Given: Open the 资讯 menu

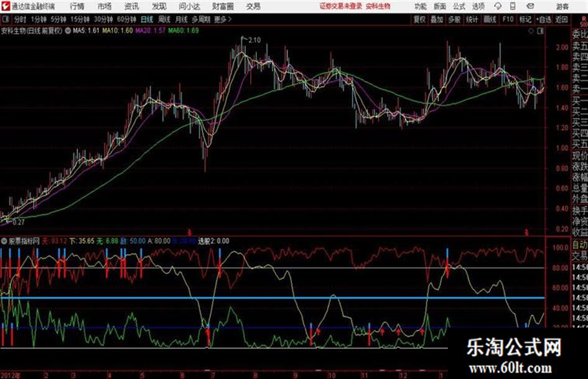Looking at the screenshot, I should pos(132,6).
